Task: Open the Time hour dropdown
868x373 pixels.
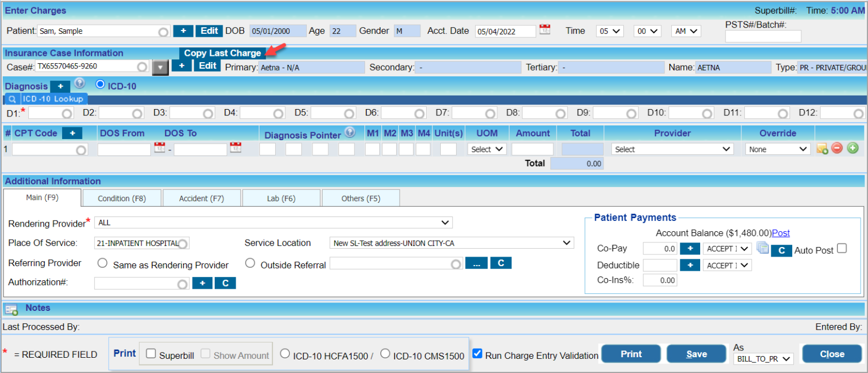Action: [610, 31]
